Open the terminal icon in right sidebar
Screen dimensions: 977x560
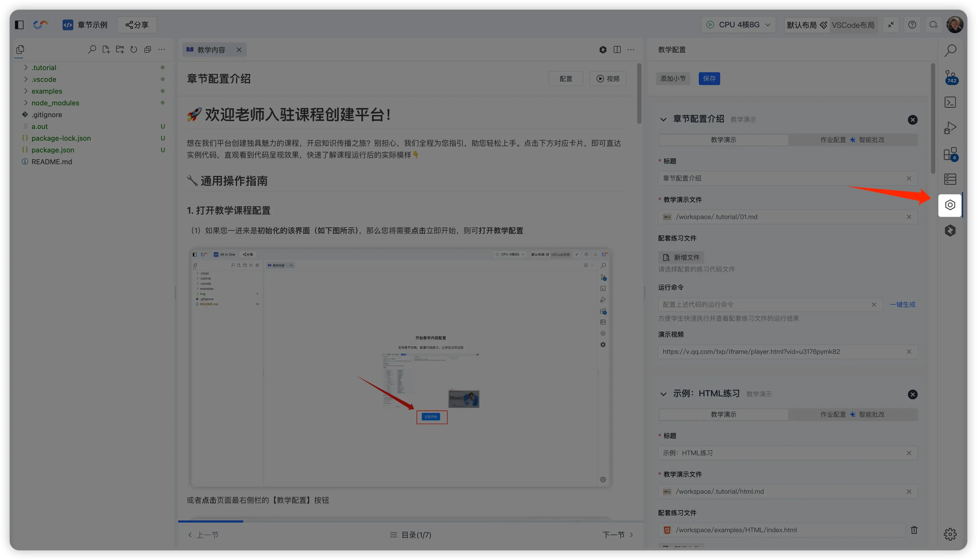(950, 102)
